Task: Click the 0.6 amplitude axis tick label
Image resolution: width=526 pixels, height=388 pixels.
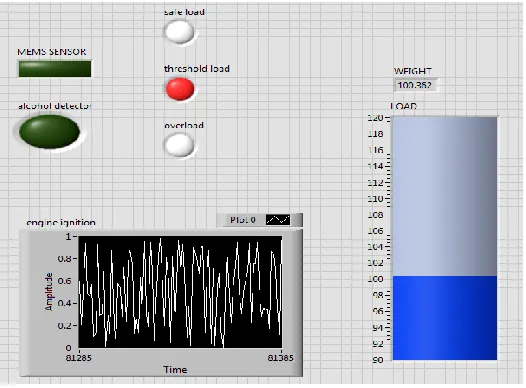Action: coord(64,281)
